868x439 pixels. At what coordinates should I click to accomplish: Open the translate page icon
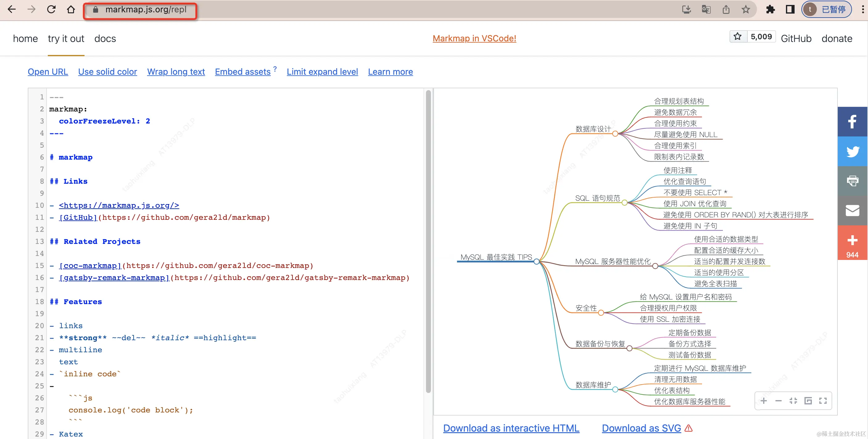tap(706, 9)
